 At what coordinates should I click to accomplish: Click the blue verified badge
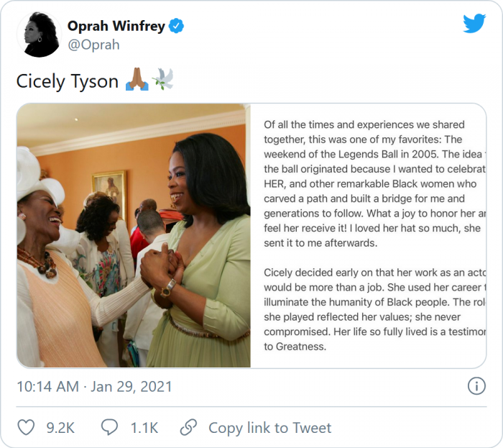(177, 27)
